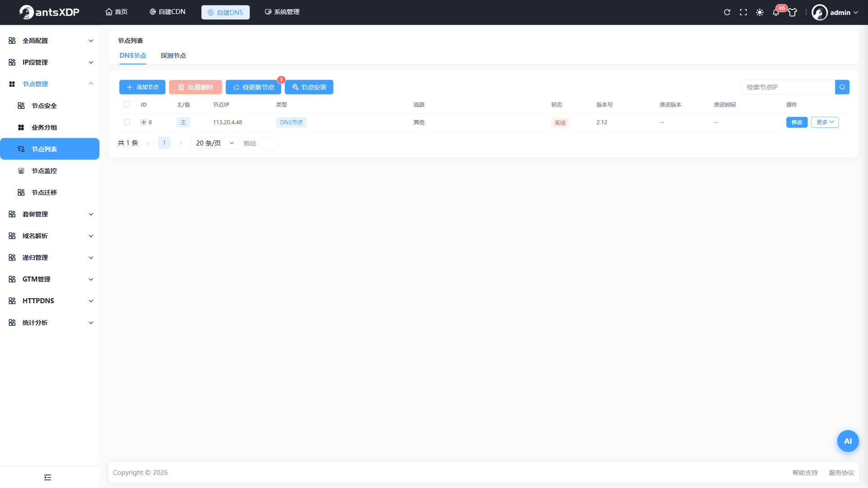Check the row checkbox for node 8
Viewport: 868px width, 488px height.
[127, 122]
